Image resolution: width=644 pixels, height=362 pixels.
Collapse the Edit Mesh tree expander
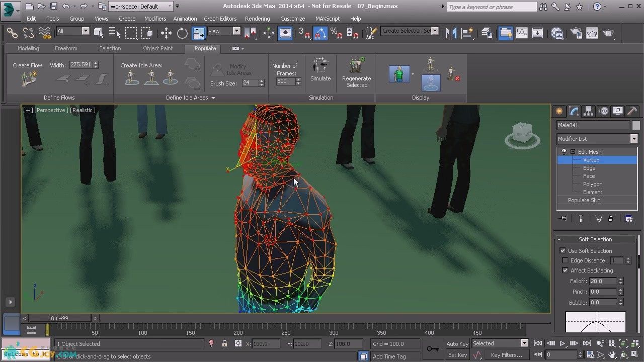point(573,151)
